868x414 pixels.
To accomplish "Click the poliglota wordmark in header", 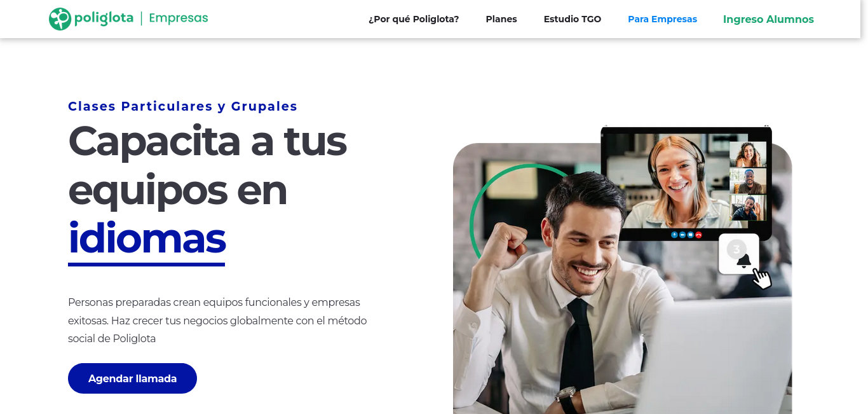I will (104, 18).
